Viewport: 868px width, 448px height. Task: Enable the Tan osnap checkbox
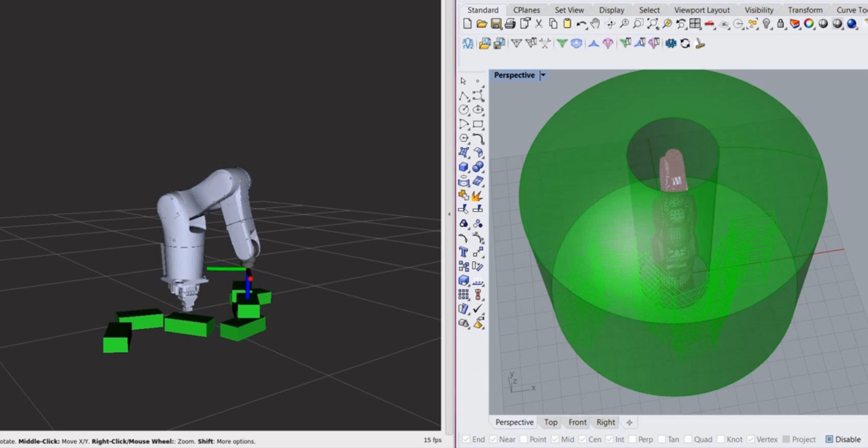coord(662,439)
